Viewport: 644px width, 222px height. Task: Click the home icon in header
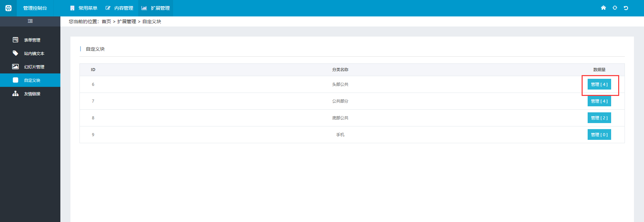[x=603, y=8]
